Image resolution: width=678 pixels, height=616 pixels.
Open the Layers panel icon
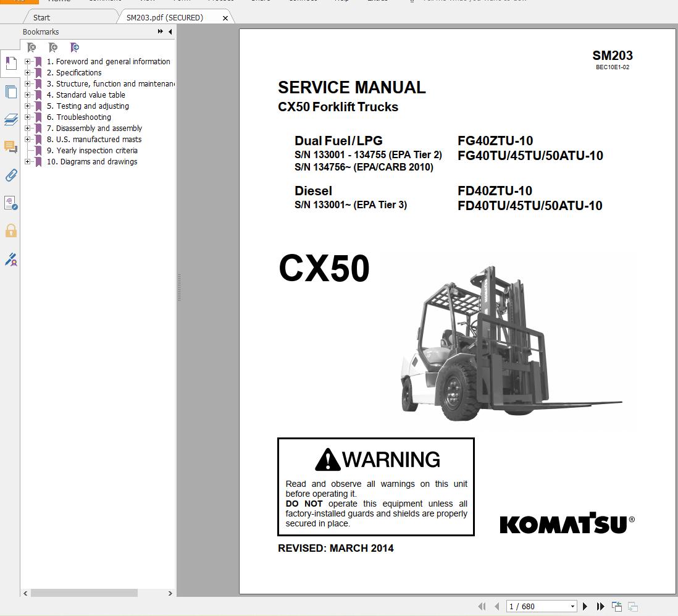click(10, 119)
